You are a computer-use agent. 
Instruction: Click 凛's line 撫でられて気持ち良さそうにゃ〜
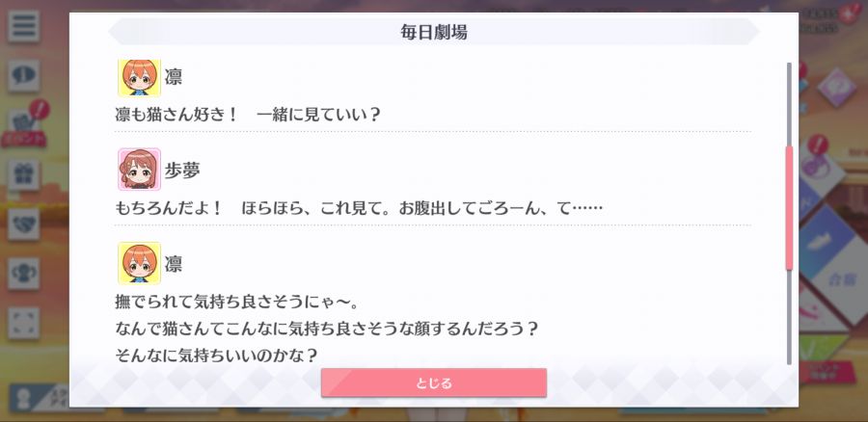[238, 302]
